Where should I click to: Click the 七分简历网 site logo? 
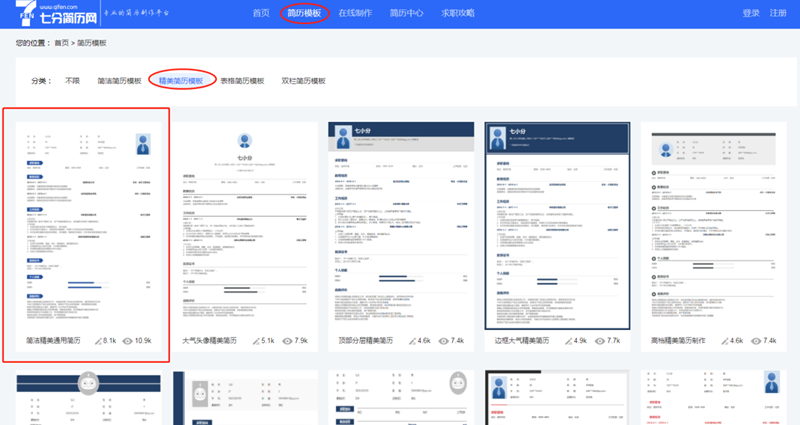pyautogui.click(x=56, y=13)
